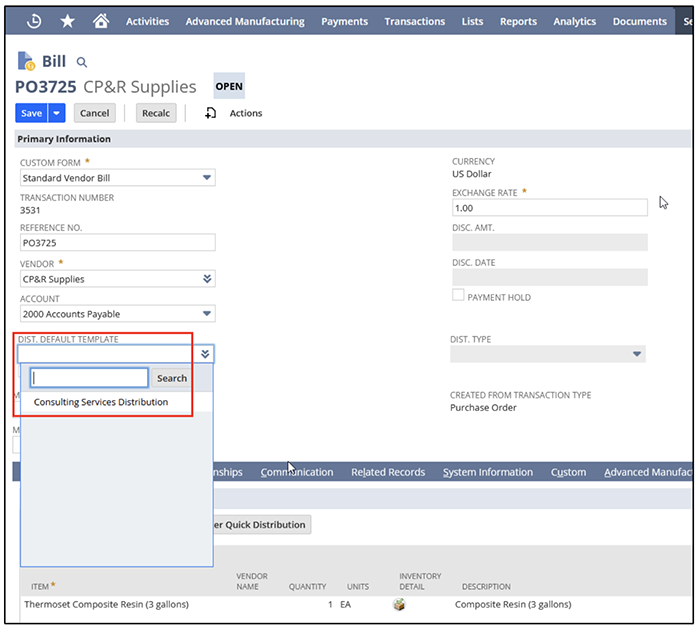Expand the Custom Form dropdown
Viewport: 700px width, 633px height.
tap(207, 178)
